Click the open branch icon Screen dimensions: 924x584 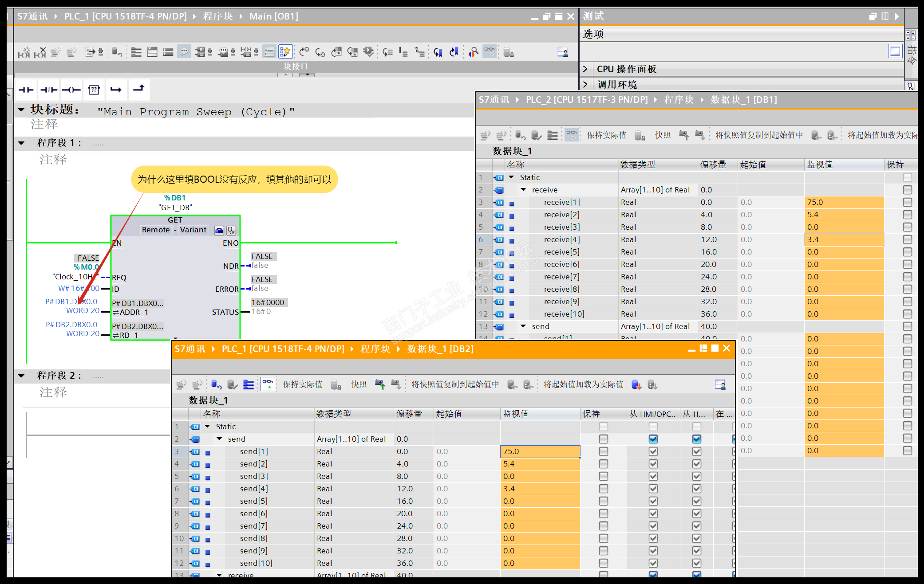[116, 90]
